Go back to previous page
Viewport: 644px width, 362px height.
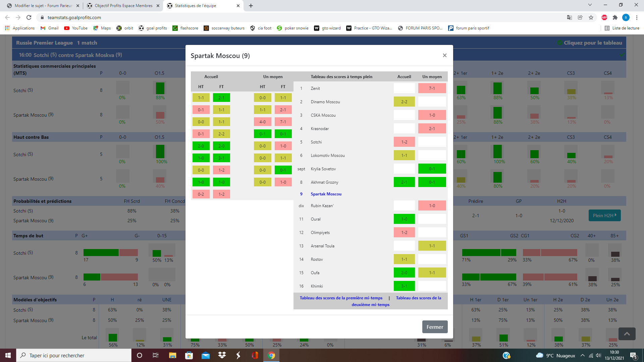pos(7,17)
